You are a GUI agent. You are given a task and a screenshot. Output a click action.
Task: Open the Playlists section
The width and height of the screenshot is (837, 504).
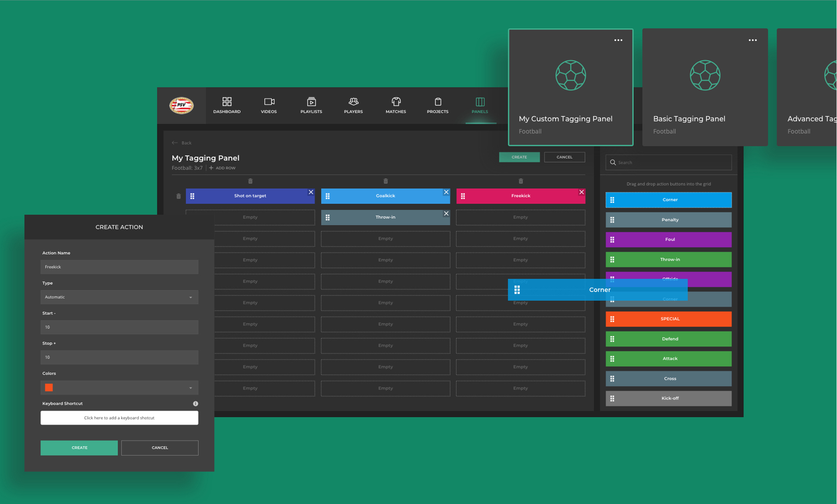point(311,105)
